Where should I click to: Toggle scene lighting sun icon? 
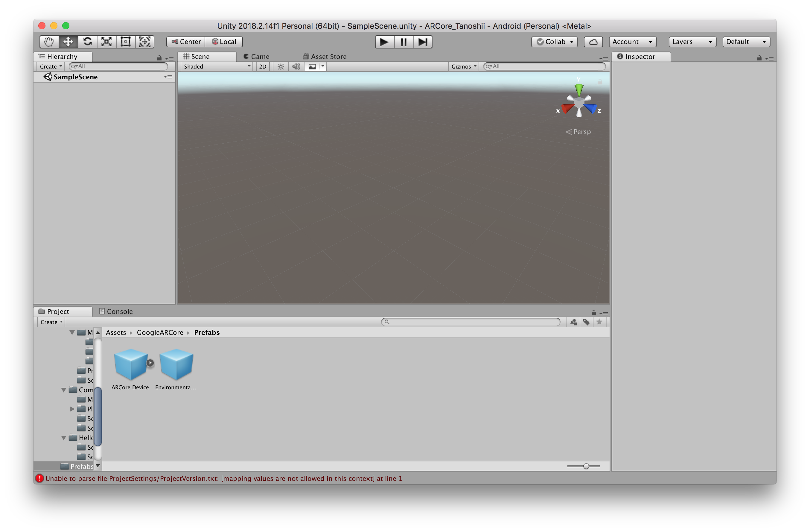click(281, 67)
